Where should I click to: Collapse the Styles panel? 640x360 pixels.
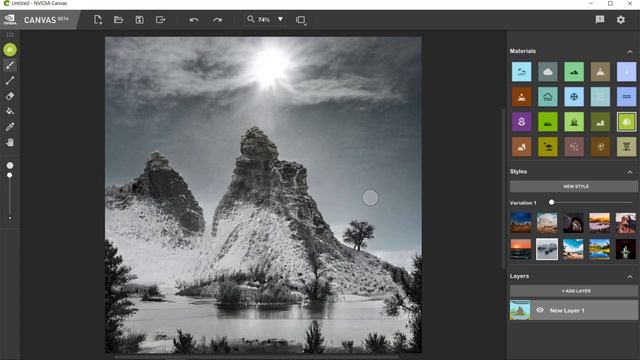630,172
